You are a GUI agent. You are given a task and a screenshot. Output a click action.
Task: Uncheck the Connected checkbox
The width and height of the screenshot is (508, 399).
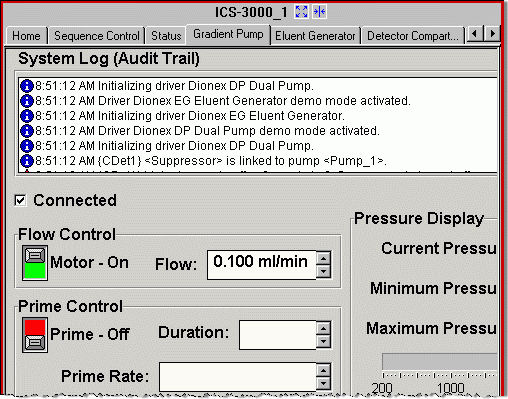pos(20,200)
